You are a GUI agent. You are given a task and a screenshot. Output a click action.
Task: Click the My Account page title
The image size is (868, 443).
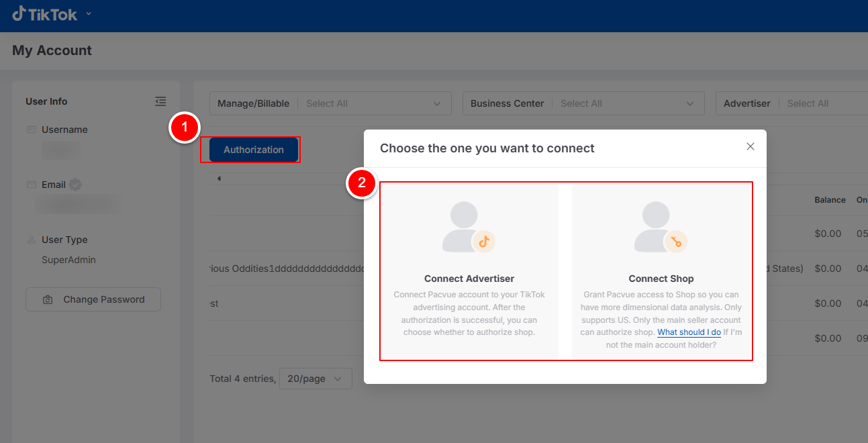point(52,50)
